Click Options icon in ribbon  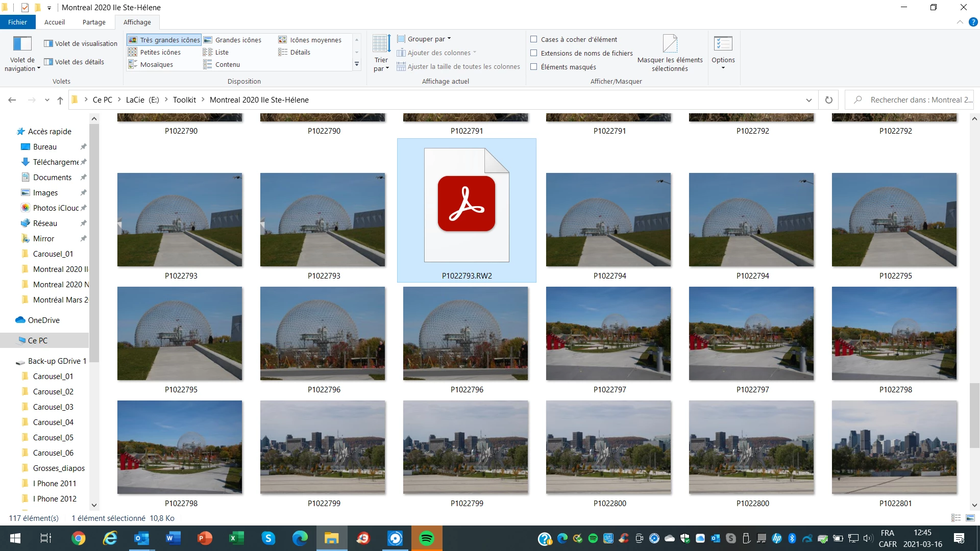pos(723,44)
